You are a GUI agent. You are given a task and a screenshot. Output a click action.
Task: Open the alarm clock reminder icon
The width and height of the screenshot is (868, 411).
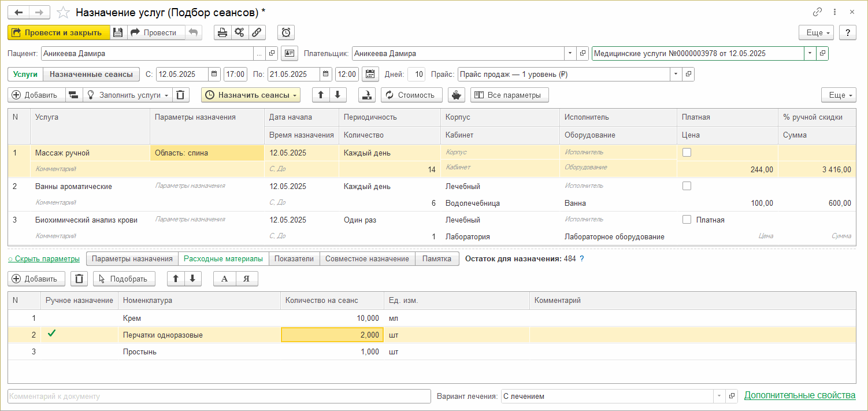pos(286,32)
